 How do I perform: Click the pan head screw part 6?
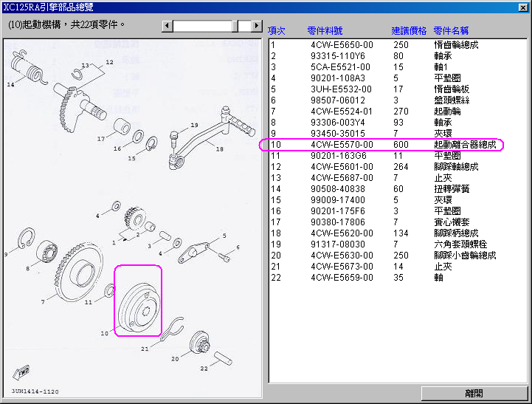click(x=224, y=258)
